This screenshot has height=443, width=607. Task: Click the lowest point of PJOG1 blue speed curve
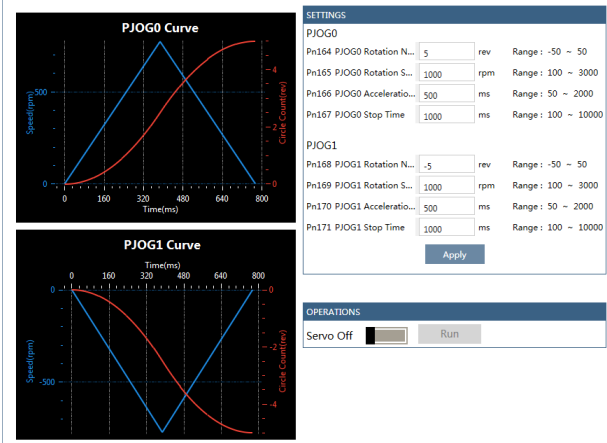tap(162, 431)
